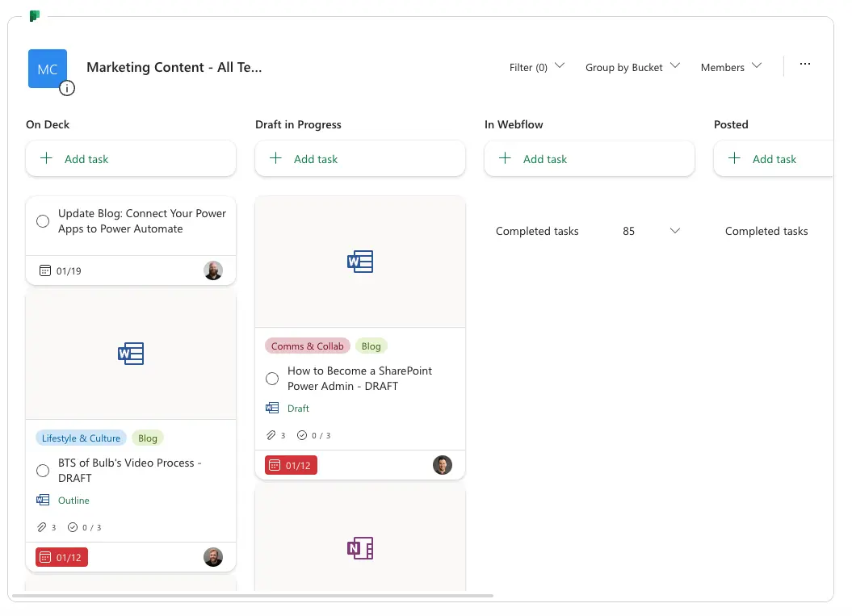Complete the BTS of Bulb's Video Process task
852x616 pixels.
click(x=43, y=470)
